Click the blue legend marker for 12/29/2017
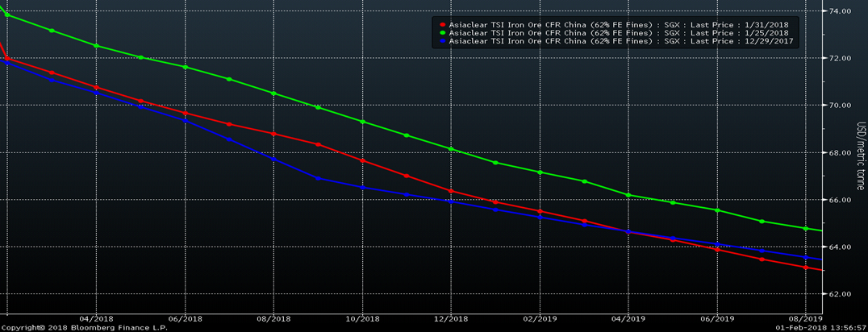 pos(443,40)
